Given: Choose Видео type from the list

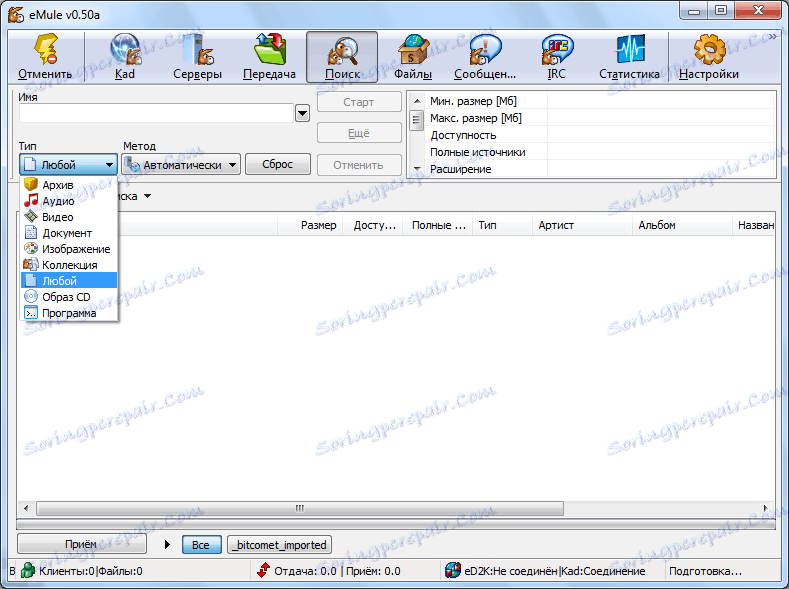Looking at the screenshot, I should (x=69, y=217).
